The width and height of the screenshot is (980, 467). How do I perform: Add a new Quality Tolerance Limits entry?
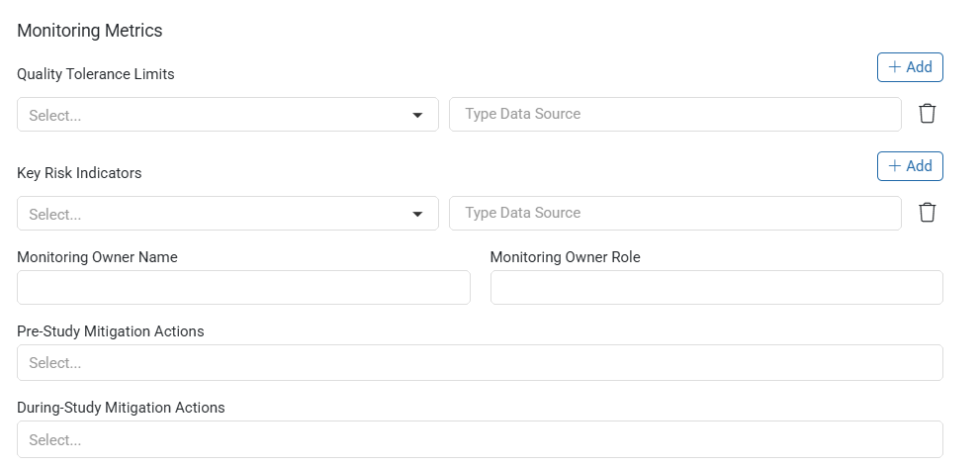point(910,67)
